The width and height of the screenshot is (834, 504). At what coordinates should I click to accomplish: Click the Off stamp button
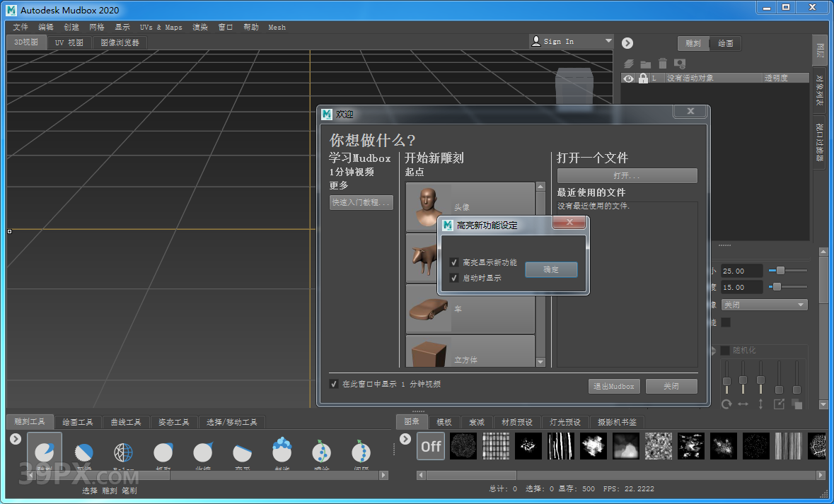431,446
